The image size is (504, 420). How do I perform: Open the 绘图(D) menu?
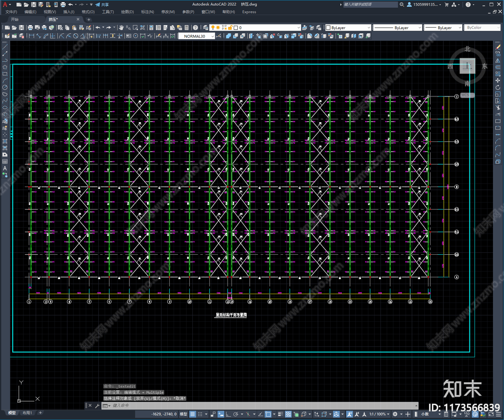click(x=127, y=12)
